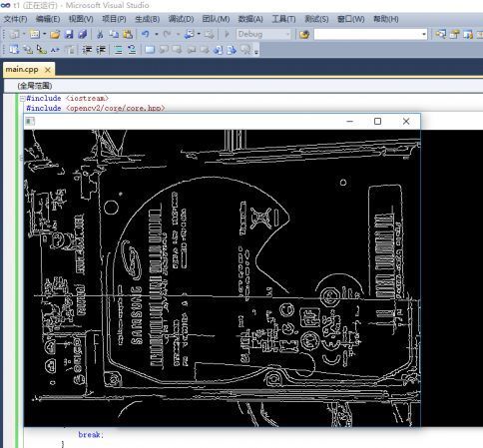483x448 pixels.
Task: Click the New Project toolbar icon
Action: (15, 34)
